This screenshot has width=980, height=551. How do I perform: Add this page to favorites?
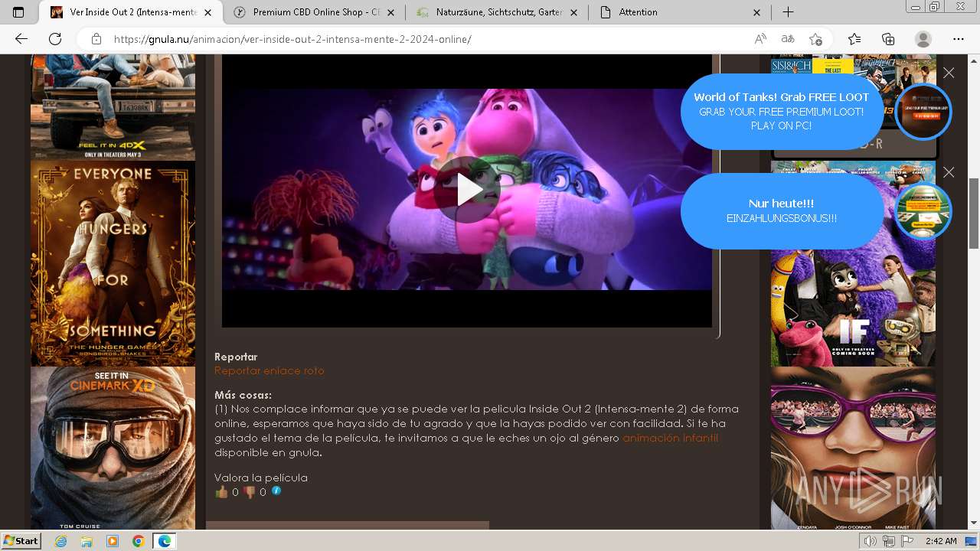pyautogui.click(x=815, y=39)
